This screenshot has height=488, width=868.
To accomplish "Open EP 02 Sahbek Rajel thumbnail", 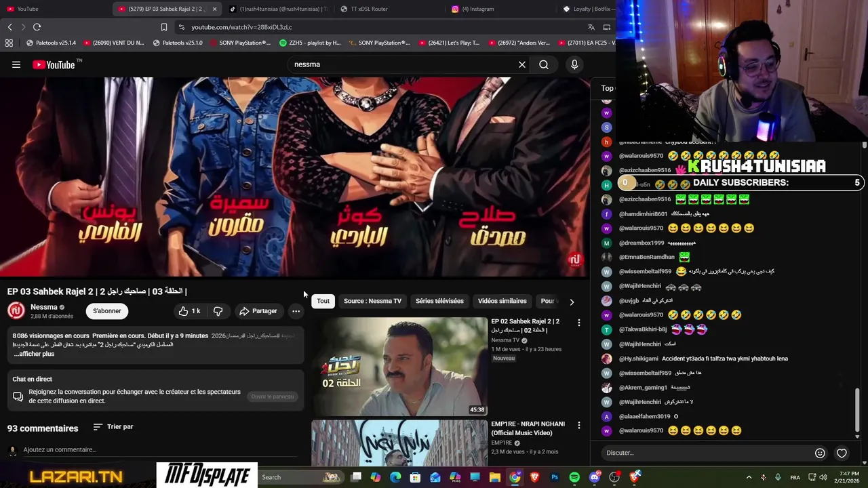I will [x=399, y=367].
